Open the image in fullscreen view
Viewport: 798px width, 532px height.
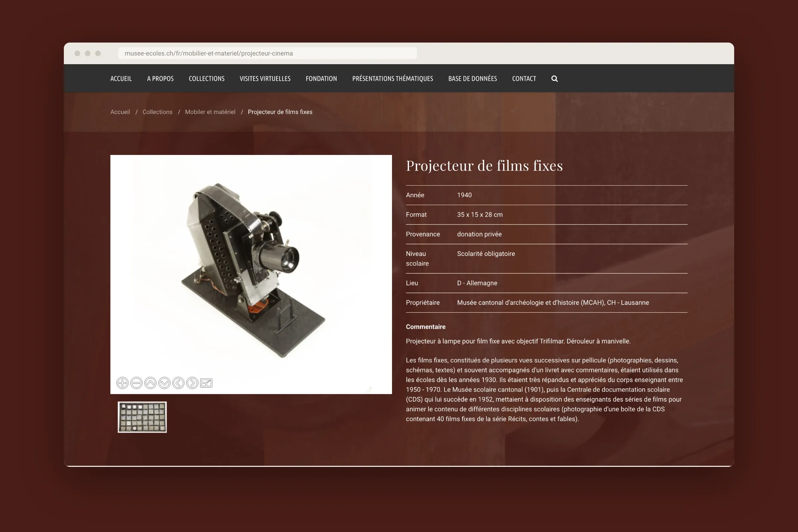click(x=206, y=383)
